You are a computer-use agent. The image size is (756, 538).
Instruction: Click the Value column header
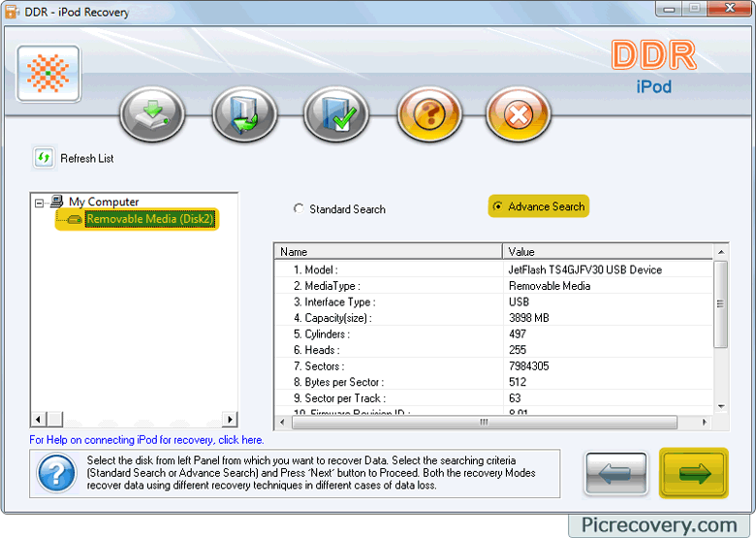click(608, 252)
